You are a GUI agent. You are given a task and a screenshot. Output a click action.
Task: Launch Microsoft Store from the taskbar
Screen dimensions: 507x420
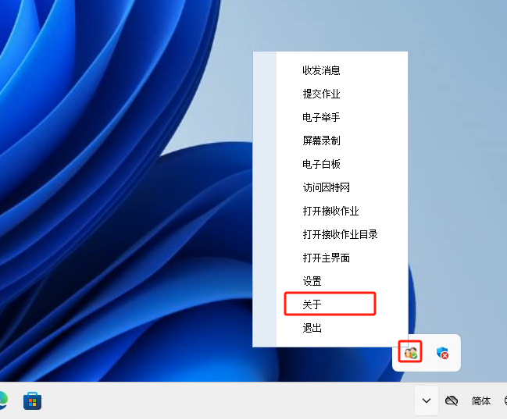32,401
